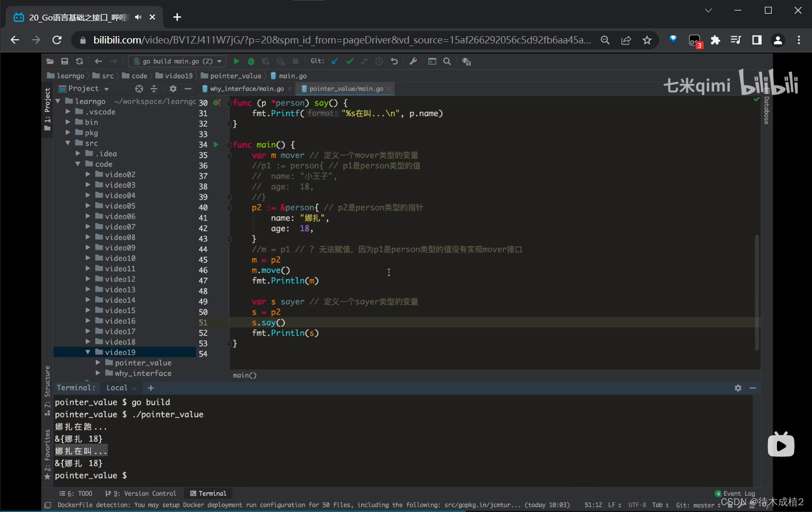This screenshot has width=812, height=512.
Task: Toggle the Z: Structure side tool window
Action: pyautogui.click(x=48, y=391)
